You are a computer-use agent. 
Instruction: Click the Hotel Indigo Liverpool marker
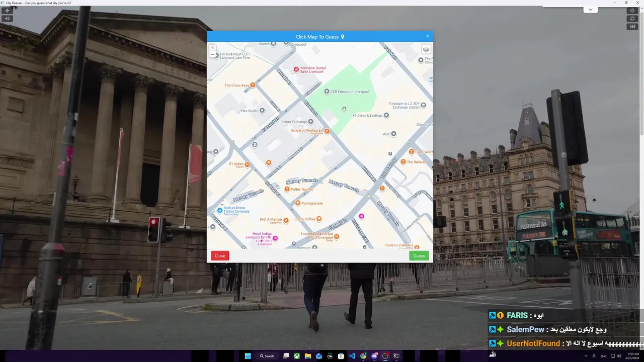tap(275, 238)
